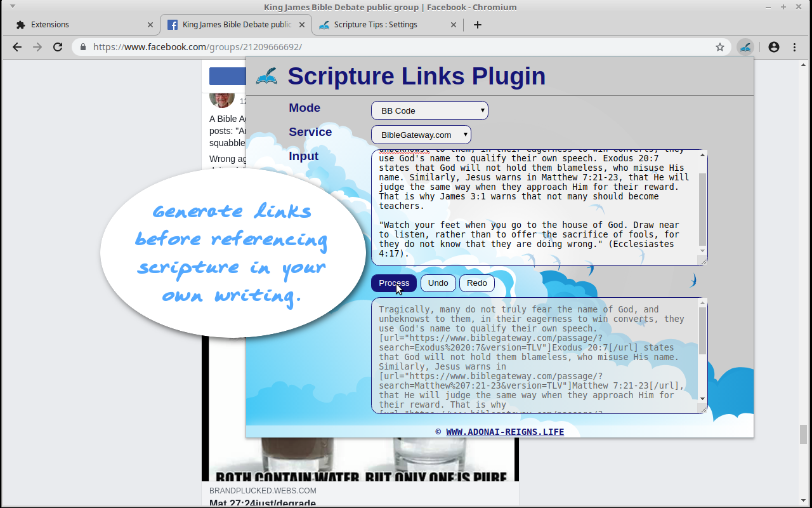This screenshot has width=812, height=508.
Task: Click the Input textarea scrollbar thumb
Action: click(702, 210)
